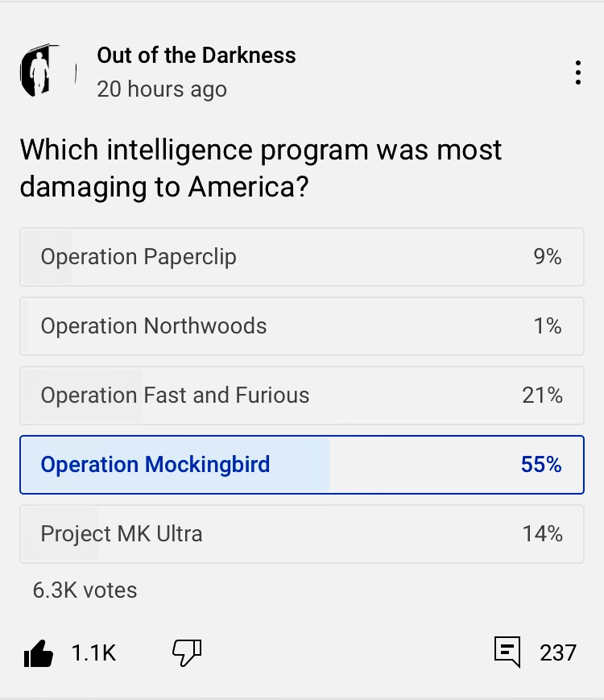Tap the 9% result beside Paperclip

point(547,257)
